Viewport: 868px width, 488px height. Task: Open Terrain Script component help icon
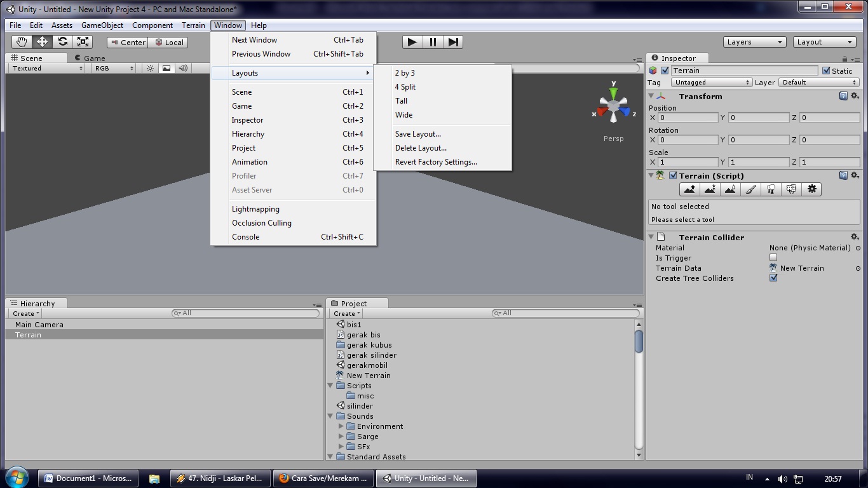coord(843,175)
